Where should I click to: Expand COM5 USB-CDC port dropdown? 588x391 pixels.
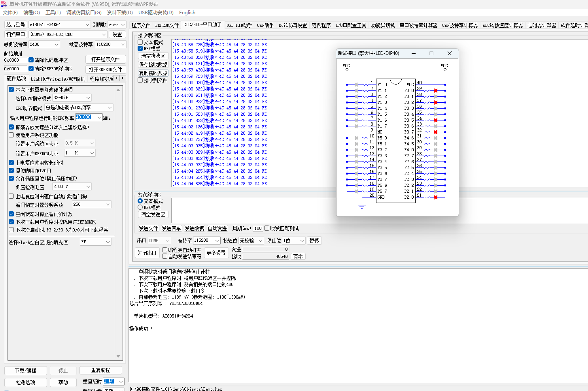pos(68,34)
